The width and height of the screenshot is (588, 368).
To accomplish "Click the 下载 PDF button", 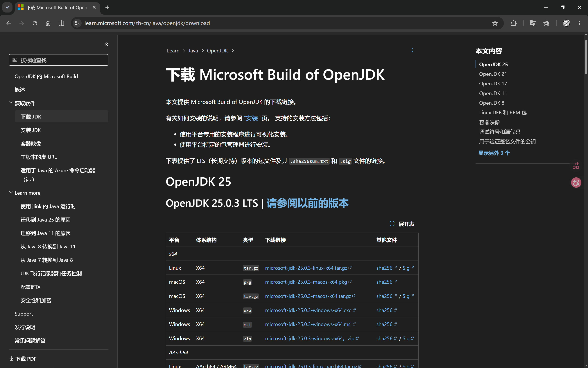I will point(23,359).
